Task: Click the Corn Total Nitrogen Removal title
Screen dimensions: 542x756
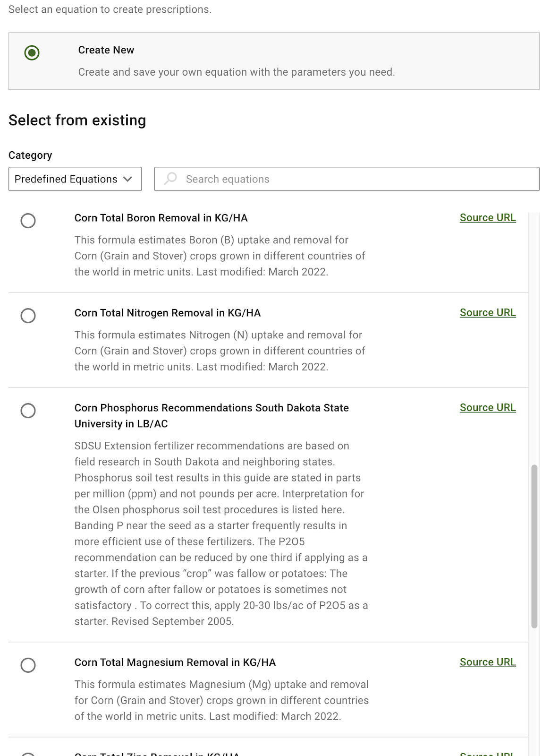Action: coord(168,313)
